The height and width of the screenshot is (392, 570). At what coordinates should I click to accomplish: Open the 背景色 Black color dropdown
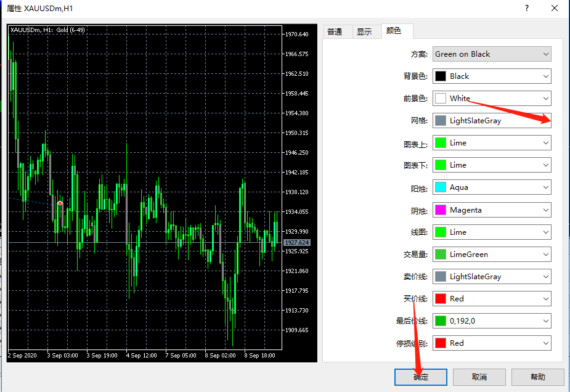pos(492,76)
